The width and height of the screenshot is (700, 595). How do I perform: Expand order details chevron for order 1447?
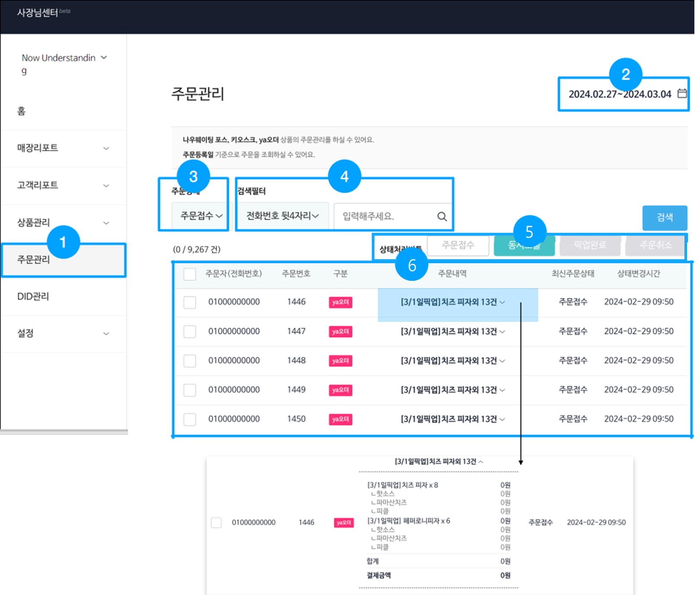[x=502, y=332]
